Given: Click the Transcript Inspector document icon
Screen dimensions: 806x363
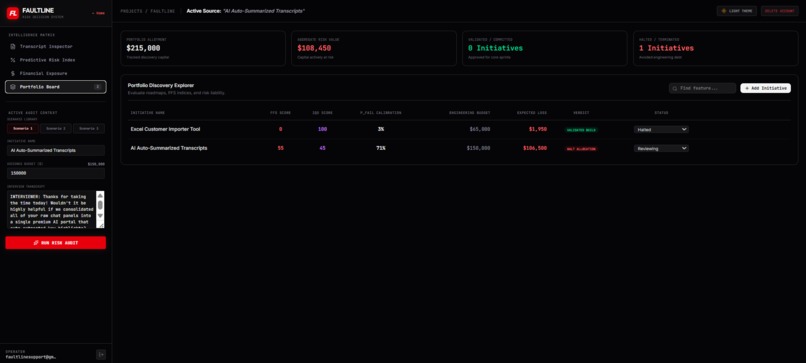Looking at the screenshot, I should click(x=13, y=46).
